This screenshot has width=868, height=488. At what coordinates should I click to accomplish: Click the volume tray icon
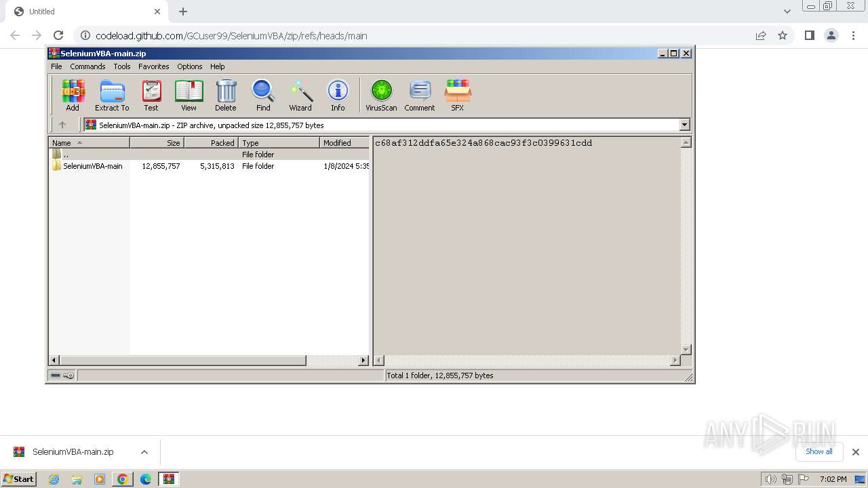pyautogui.click(x=770, y=479)
